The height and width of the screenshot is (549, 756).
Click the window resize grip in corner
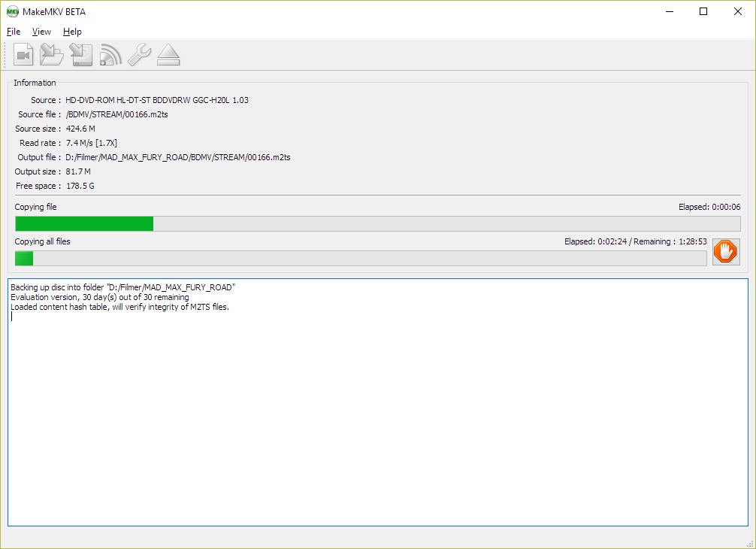coord(750,543)
